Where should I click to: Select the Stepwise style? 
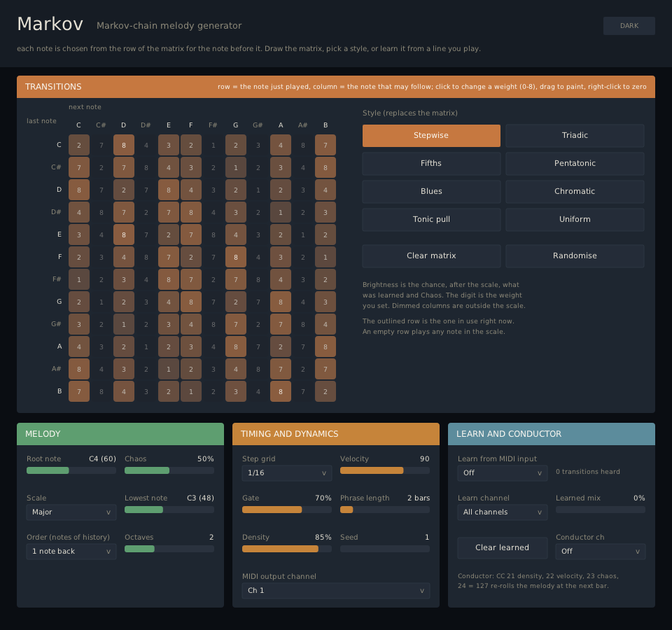(431, 135)
